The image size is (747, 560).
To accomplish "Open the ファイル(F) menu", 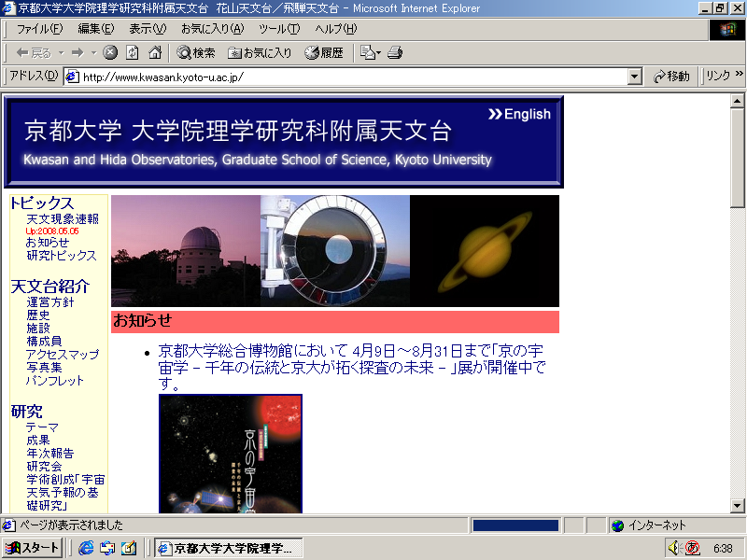I will (39, 29).
